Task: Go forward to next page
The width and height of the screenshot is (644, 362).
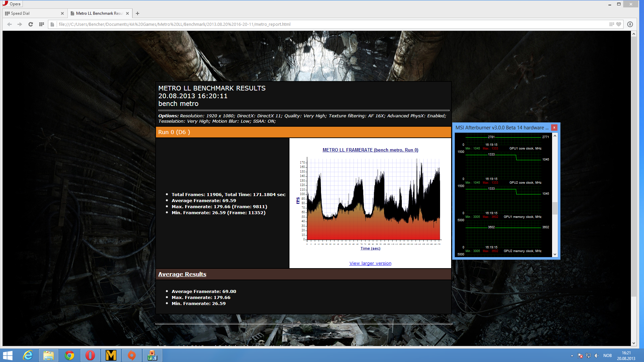Action: tap(20, 24)
